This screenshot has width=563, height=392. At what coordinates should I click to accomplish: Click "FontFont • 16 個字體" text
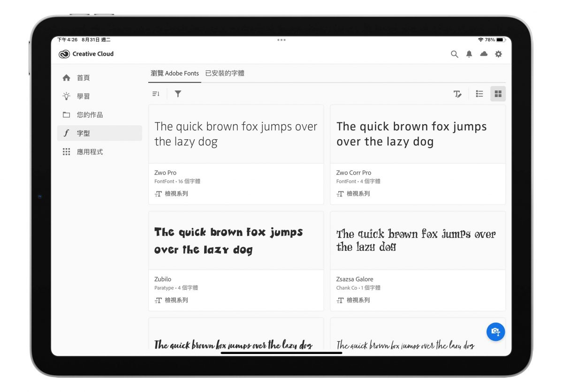(177, 181)
